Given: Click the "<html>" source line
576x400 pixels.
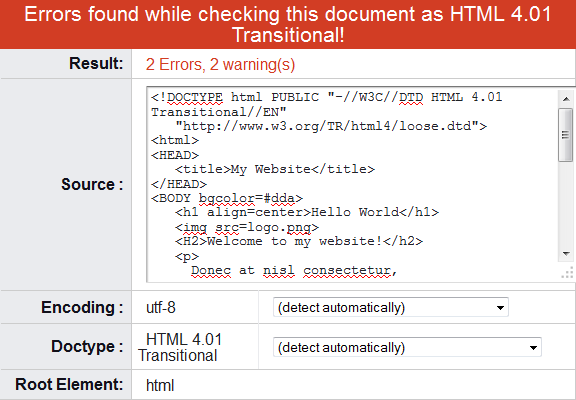Looking at the screenshot, I should click(x=175, y=140).
